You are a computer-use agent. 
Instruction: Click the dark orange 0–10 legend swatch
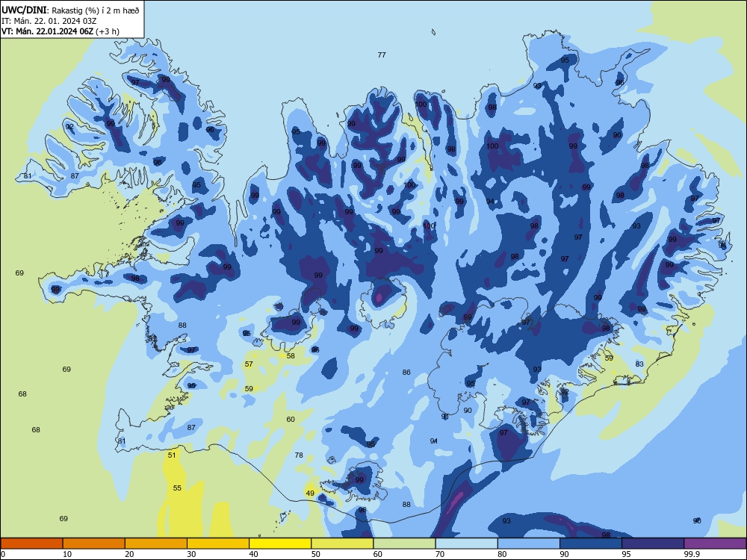(31, 544)
